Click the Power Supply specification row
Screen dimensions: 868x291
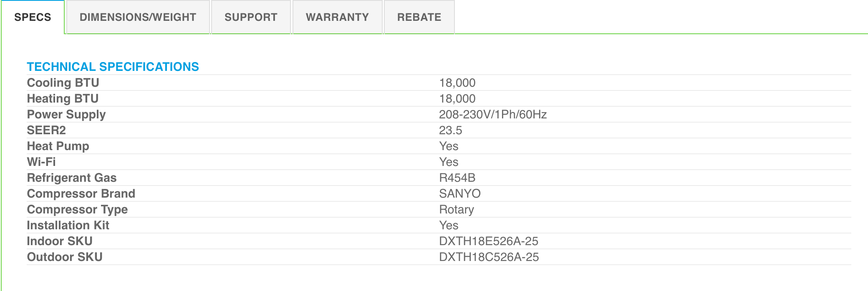[x=66, y=114]
